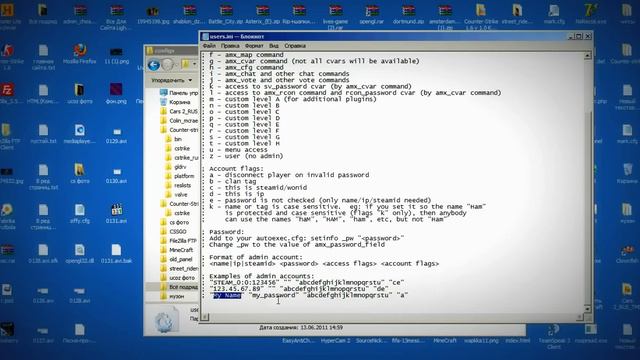
Task: Select Панель управления in Explorer tree
Action: (179, 93)
